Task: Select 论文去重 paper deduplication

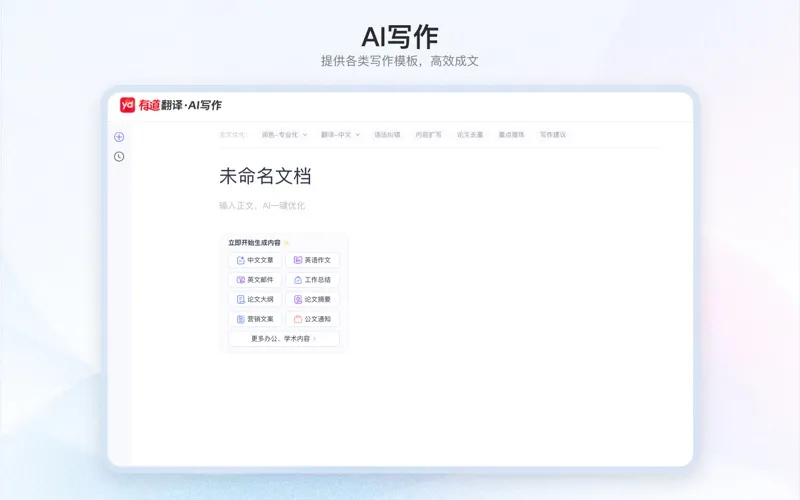Action: 470,135
